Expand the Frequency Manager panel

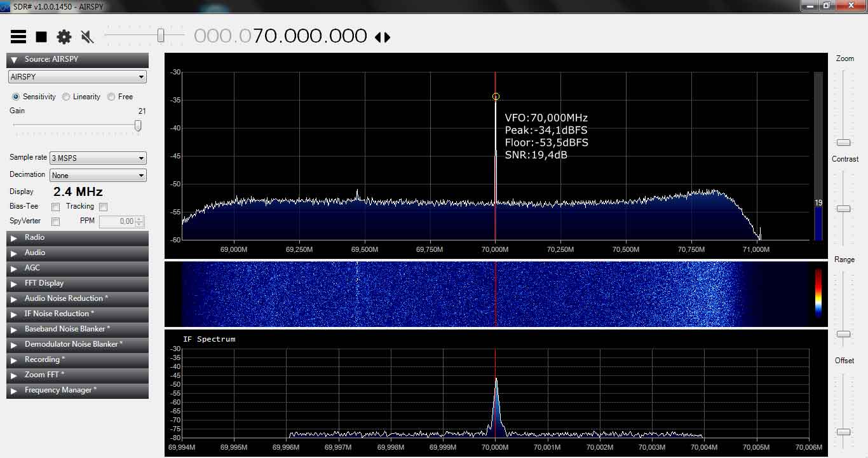point(78,390)
